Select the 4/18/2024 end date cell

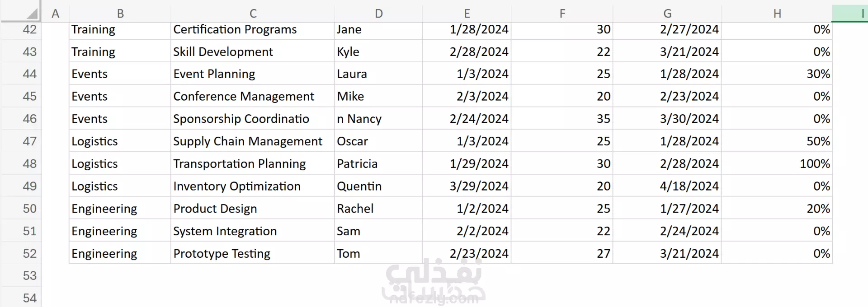(x=667, y=186)
